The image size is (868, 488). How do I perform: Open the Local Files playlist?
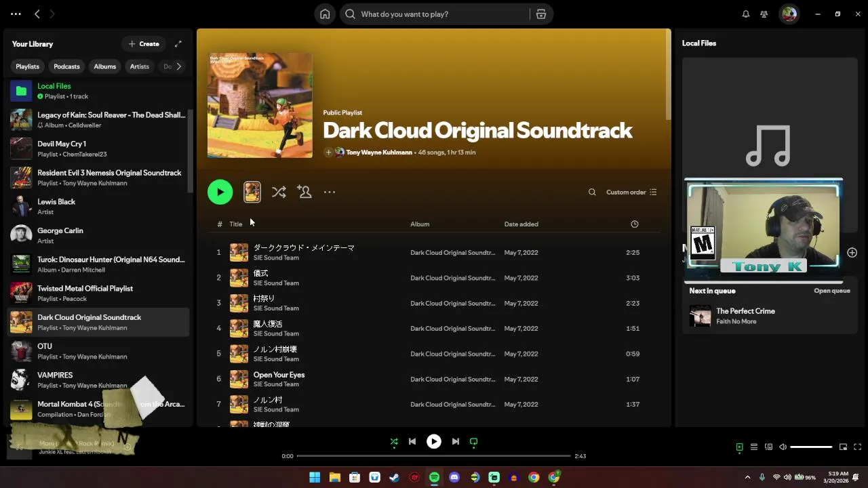[98, 91]
